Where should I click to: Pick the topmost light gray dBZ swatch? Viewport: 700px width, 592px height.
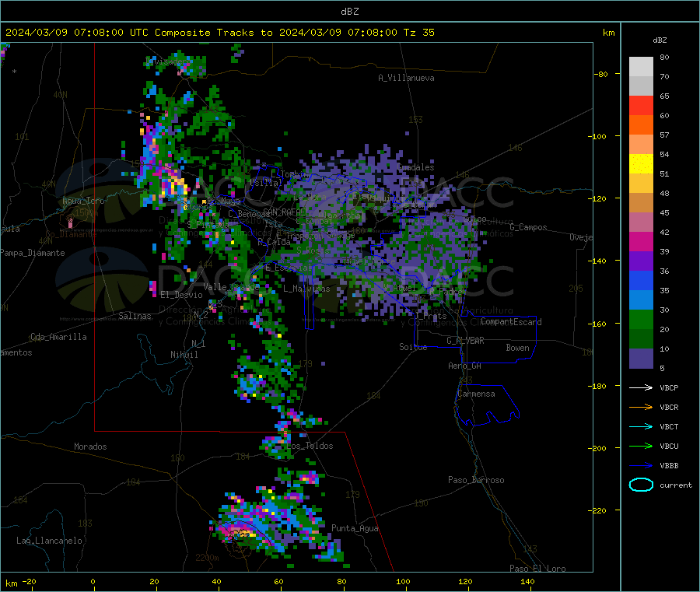641,67
